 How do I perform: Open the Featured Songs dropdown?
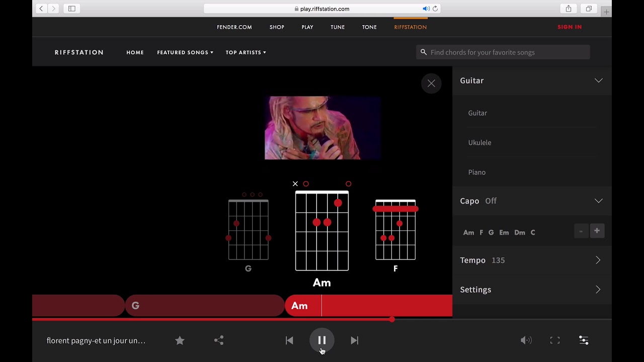click(x=185, y=52)
